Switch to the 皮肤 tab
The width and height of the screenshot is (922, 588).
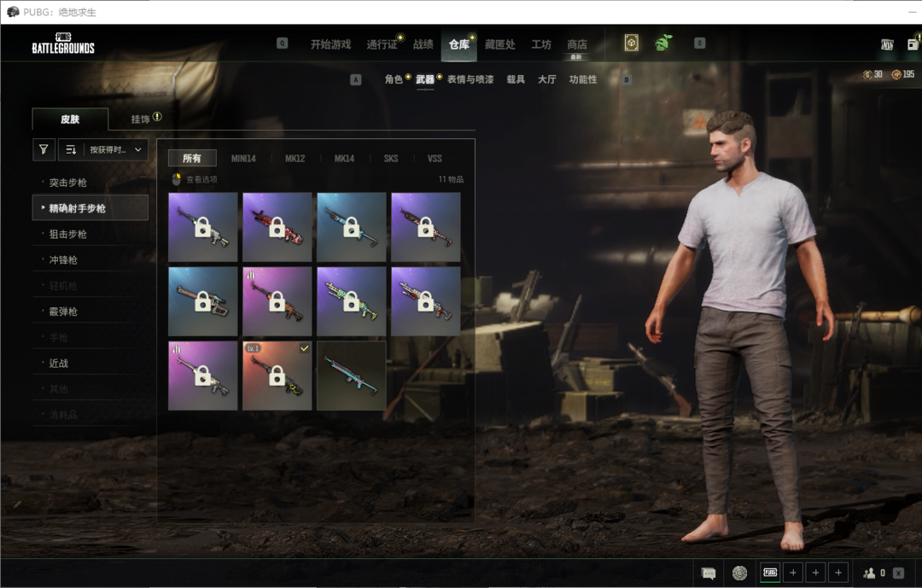70,119
